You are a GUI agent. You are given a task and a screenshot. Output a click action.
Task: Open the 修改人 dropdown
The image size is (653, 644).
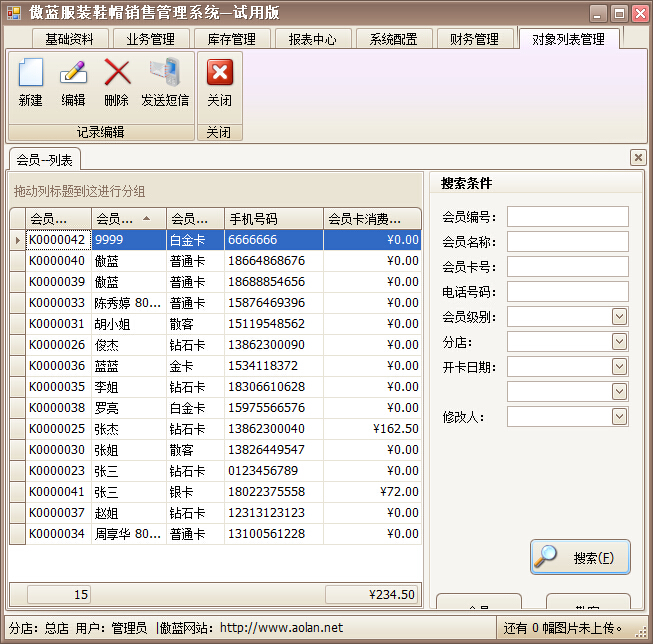click(x=619, y=417)
